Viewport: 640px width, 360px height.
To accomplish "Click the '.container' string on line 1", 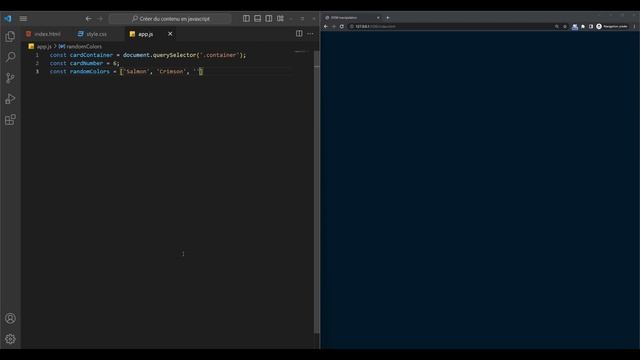I will 219,55.
